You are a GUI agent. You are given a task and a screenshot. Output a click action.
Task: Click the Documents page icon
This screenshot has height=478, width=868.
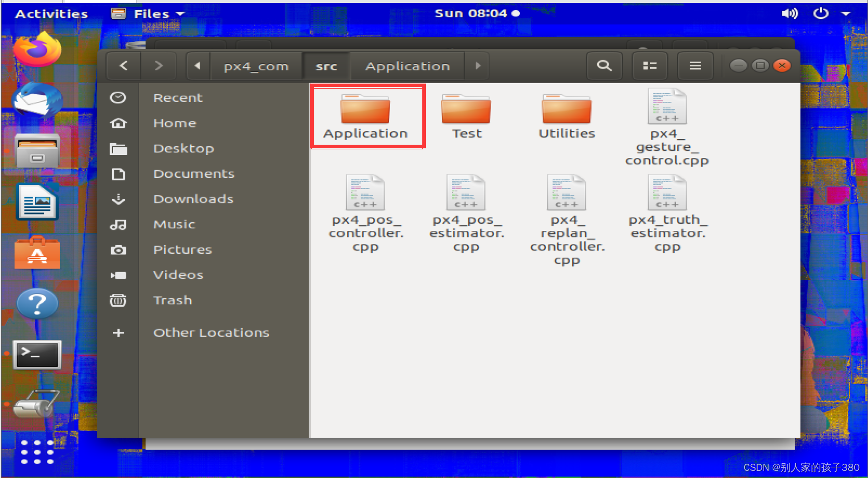click(118, 174)
